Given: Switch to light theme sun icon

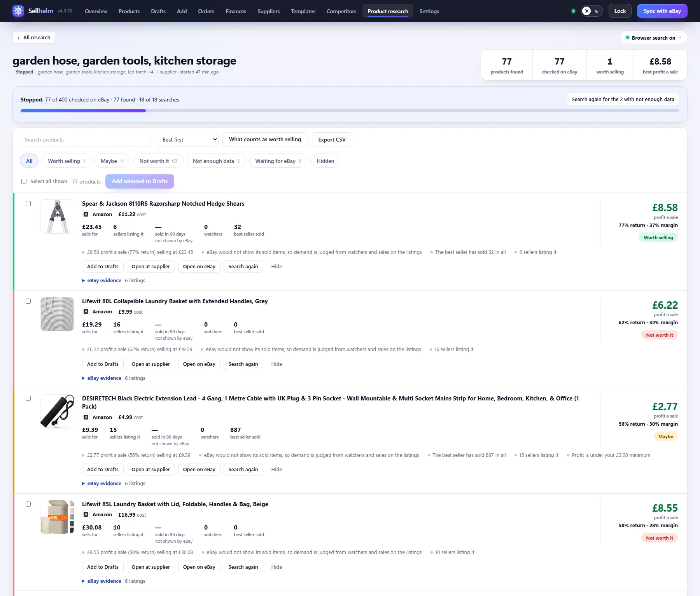Looking at the screenshot, I should coord(586,11).
